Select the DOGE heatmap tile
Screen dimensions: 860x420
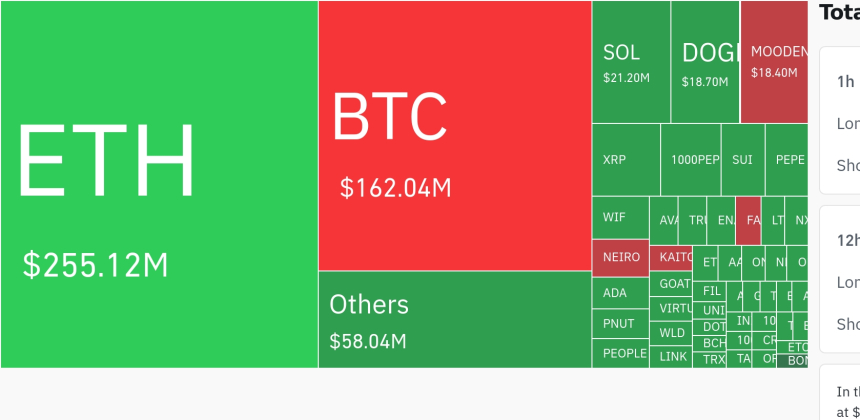pos(705,62)
